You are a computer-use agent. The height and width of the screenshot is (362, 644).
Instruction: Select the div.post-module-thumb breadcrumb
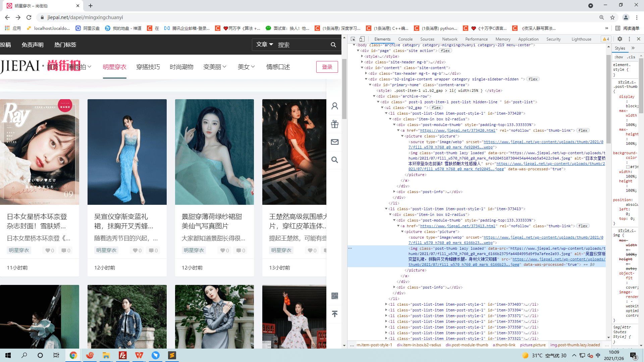click(x=467, y=345)
